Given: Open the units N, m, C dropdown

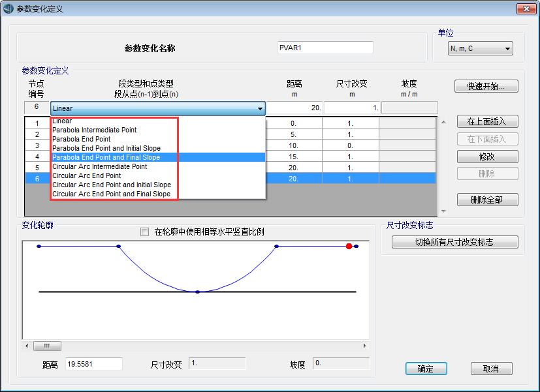Looking at the screenshot, I should click(x=480, y=48).
